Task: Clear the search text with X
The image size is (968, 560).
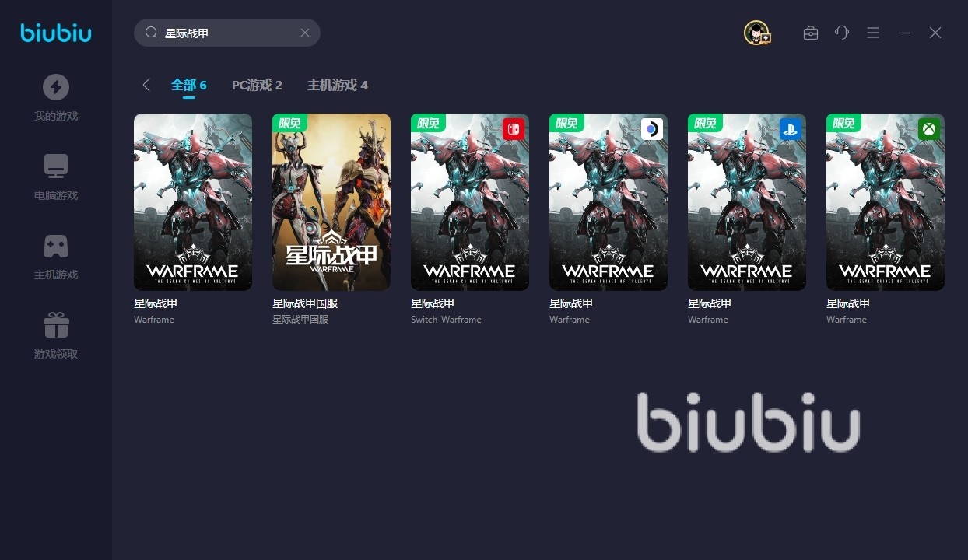Action: [x=305, y=33]
